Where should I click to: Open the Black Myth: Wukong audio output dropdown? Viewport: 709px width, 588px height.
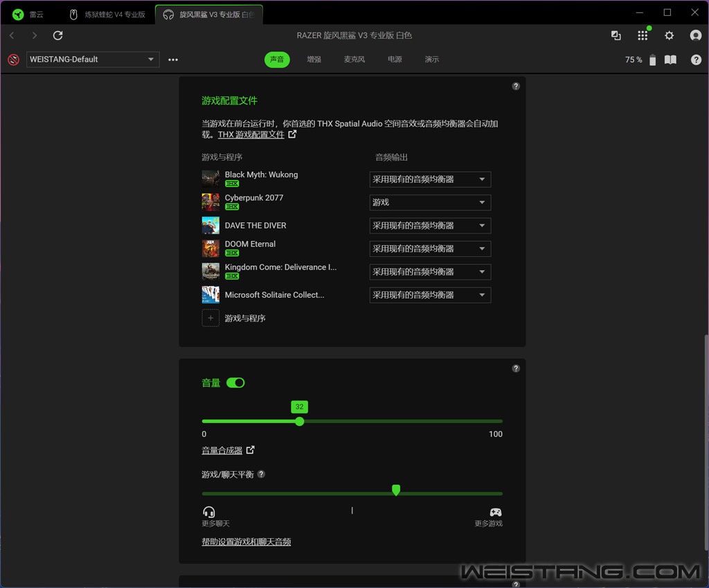click(x=430, y=179)
